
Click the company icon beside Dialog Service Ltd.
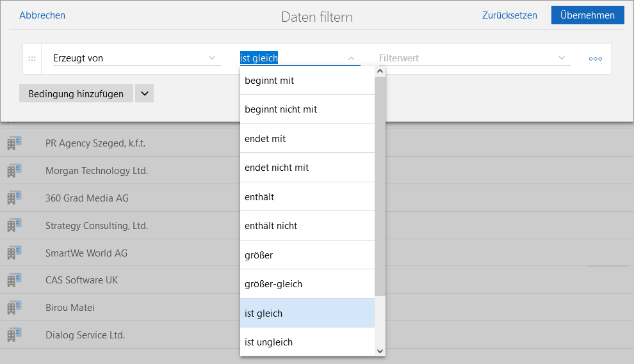[14, 335]
